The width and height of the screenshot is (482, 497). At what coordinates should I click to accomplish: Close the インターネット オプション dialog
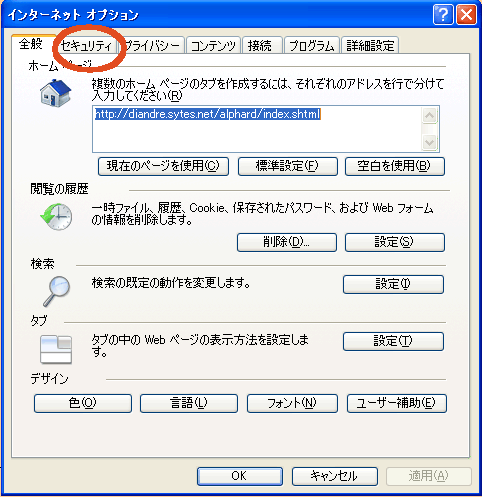coord(466,15)
